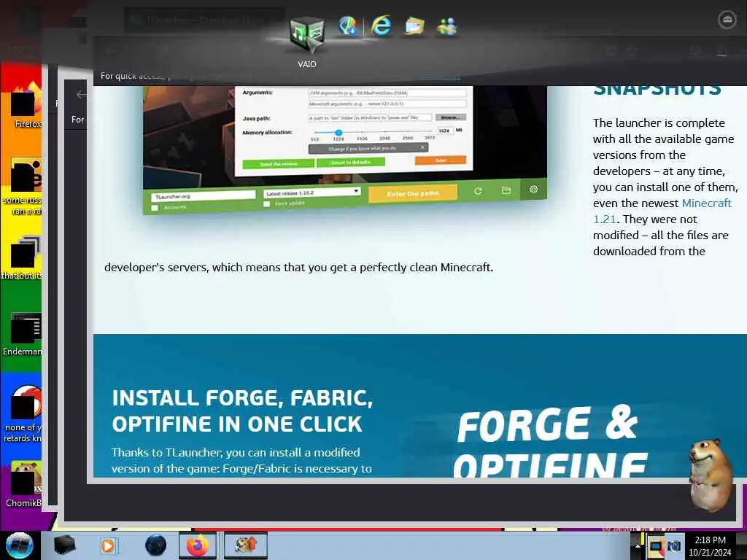Click the hamster desktop buddy character
The image size is (747, 560).
point(710,474)
